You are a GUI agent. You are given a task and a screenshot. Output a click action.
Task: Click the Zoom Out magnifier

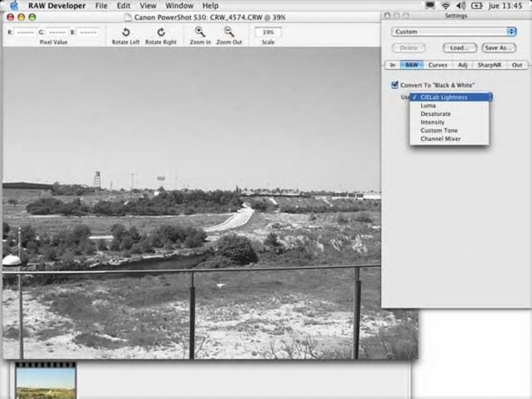[x=229, y=31]
